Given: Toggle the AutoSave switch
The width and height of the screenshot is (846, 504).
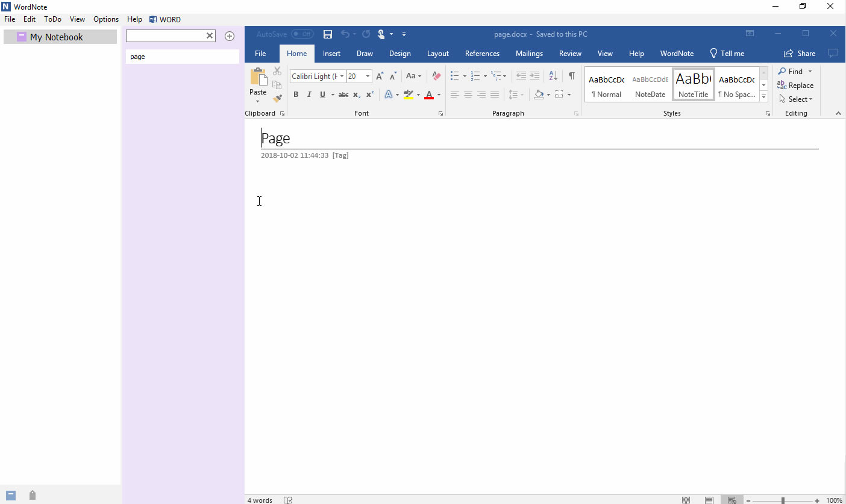Looking at the screenshot, I should coord(302,34).
